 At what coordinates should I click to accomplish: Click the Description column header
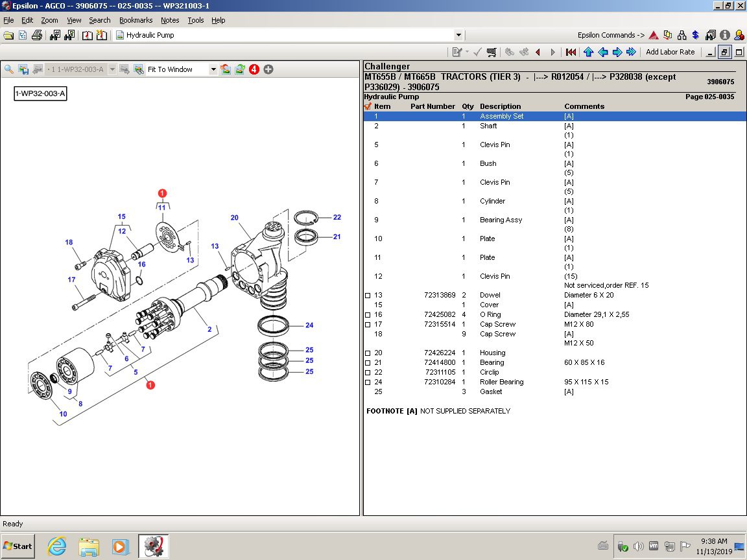point(500,106)
